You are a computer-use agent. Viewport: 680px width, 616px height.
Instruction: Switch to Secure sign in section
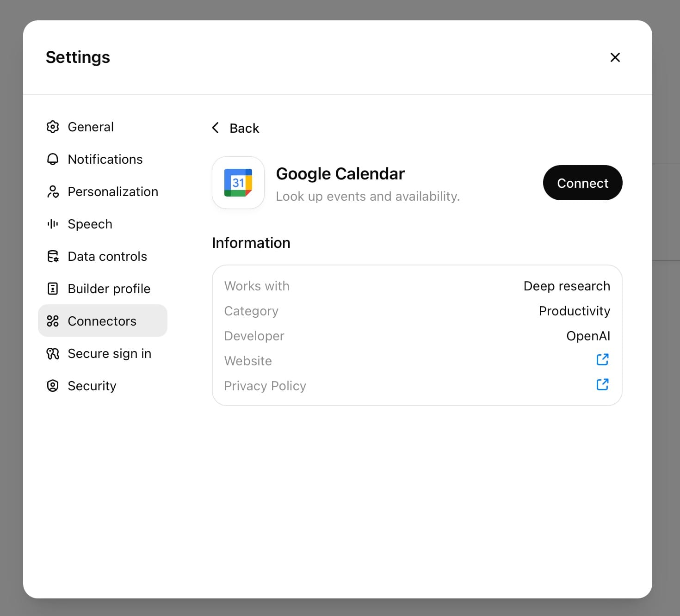pyautogui.click(x=109, y=353)
